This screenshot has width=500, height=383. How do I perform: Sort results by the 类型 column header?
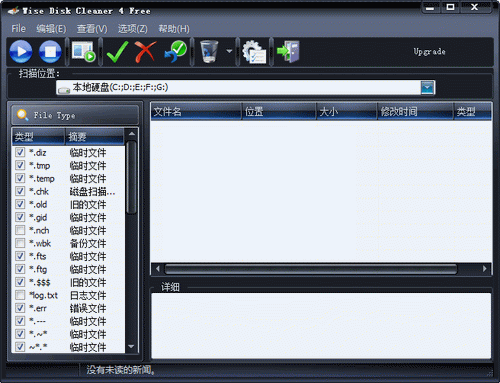(473, 111)
